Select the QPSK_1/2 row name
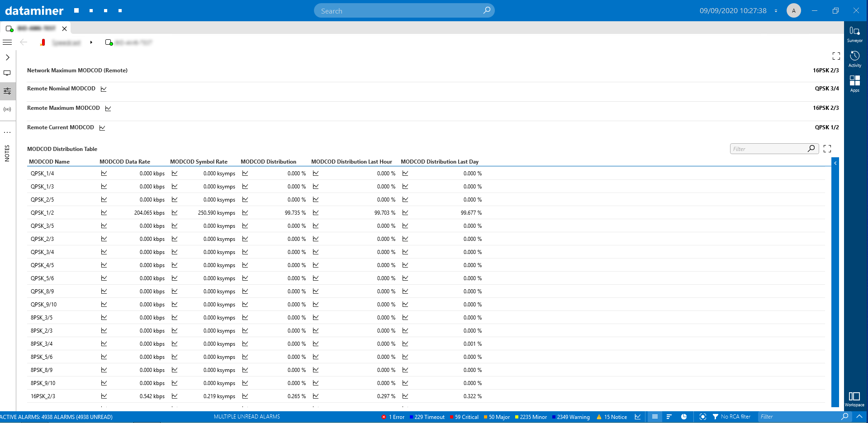The image size is (868, 423). click(42, 213)
